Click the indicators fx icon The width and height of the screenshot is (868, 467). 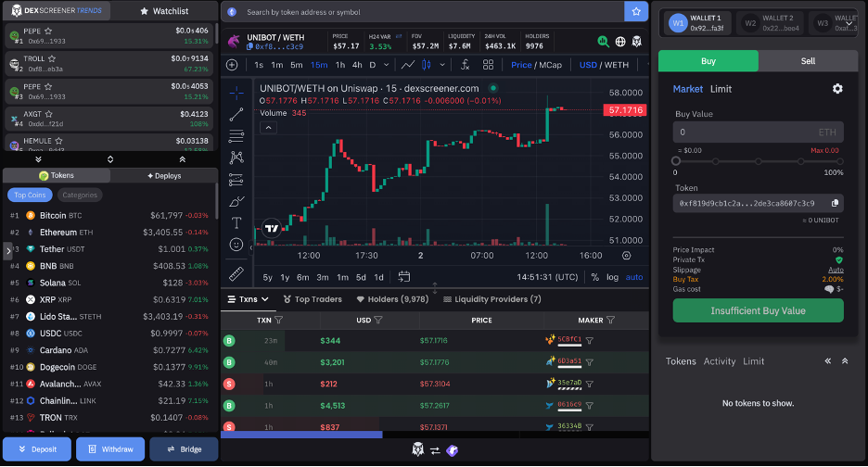point(465,65)
